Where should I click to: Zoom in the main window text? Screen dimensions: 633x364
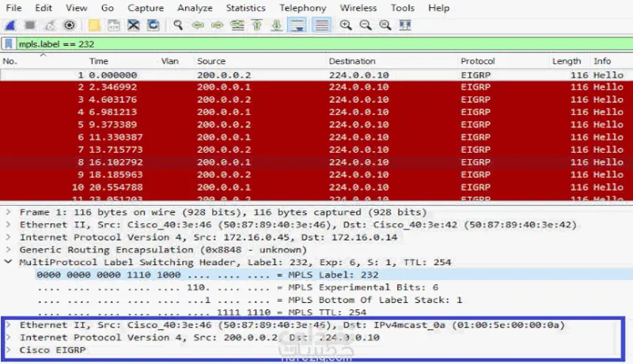(346, 25)
